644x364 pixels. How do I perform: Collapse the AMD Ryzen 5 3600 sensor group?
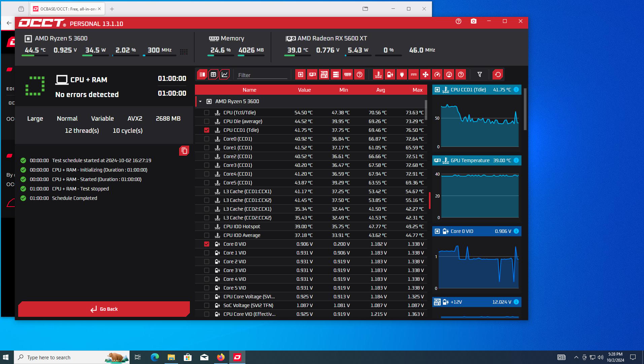click(200, 101)
